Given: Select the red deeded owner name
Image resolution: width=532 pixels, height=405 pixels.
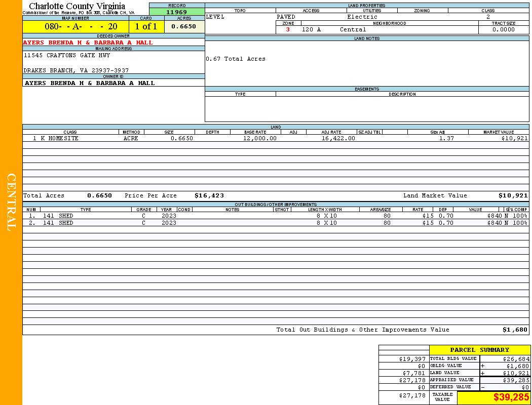Looking at the screenshot, I should [88, 43].
